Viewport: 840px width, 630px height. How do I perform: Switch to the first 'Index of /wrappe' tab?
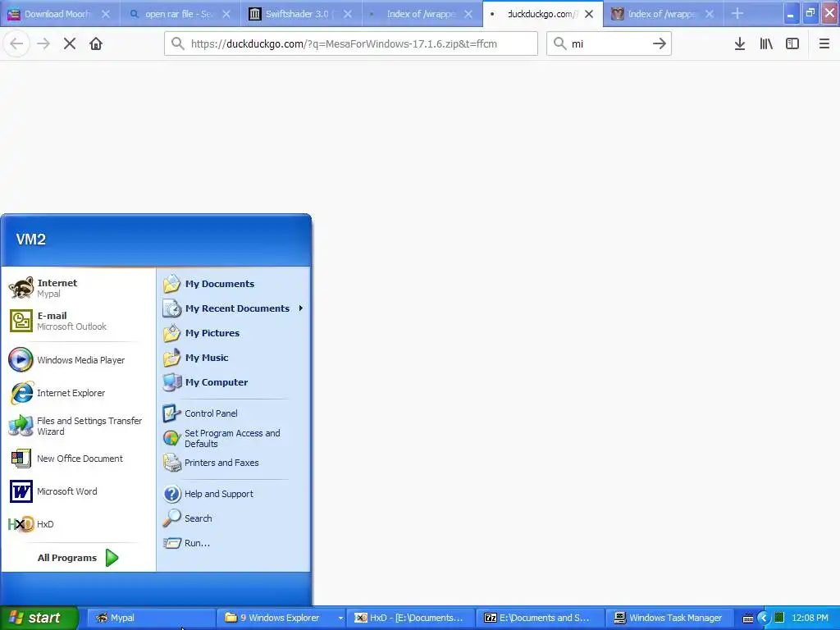[422, 14]
